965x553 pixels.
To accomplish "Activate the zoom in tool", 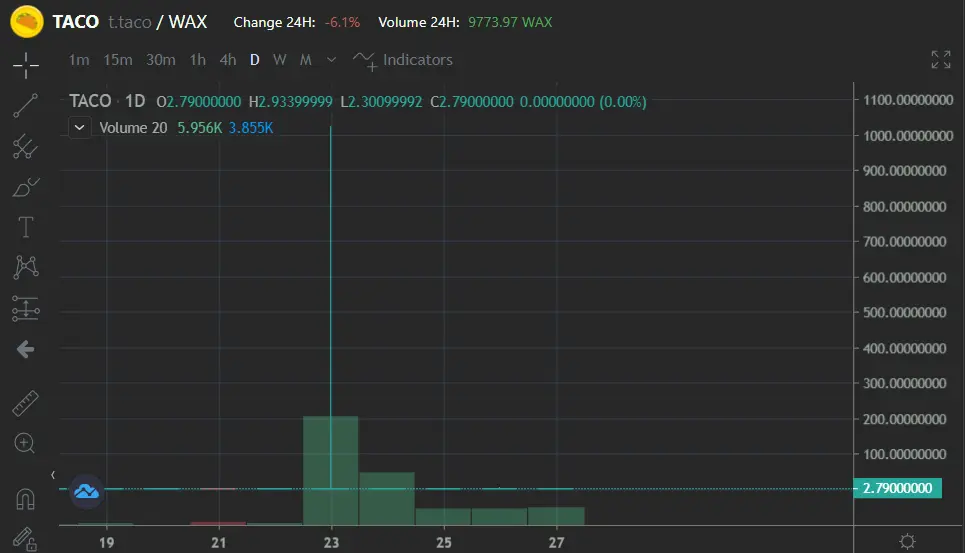I will click(25, 444).
